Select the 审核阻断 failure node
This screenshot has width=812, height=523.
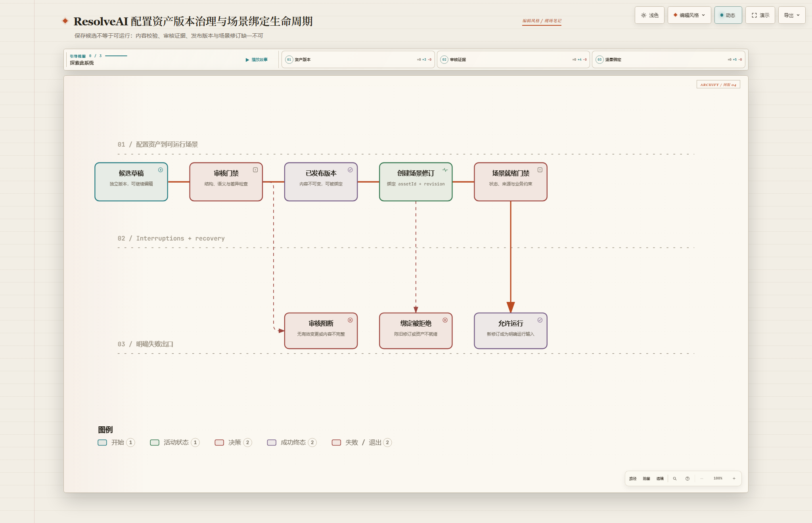[321, 331]
